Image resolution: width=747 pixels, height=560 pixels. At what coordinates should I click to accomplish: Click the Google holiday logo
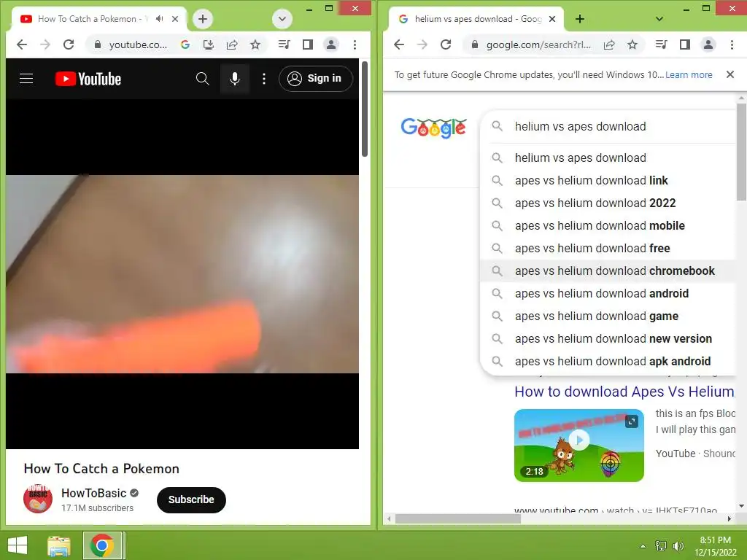point(433,127)
